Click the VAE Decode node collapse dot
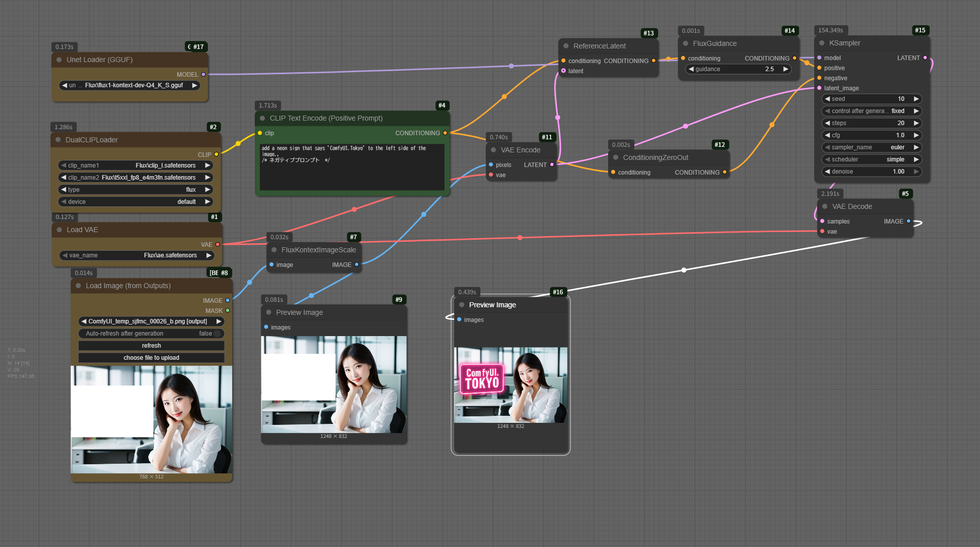Image resolution: width=980 pixels, height=547 pixels. tap(825, 206)
